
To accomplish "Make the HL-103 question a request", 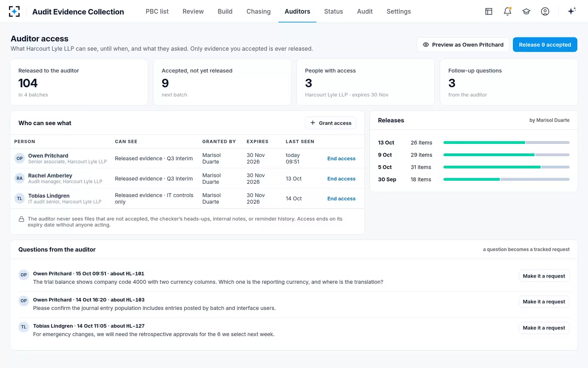I will point(544,302).
